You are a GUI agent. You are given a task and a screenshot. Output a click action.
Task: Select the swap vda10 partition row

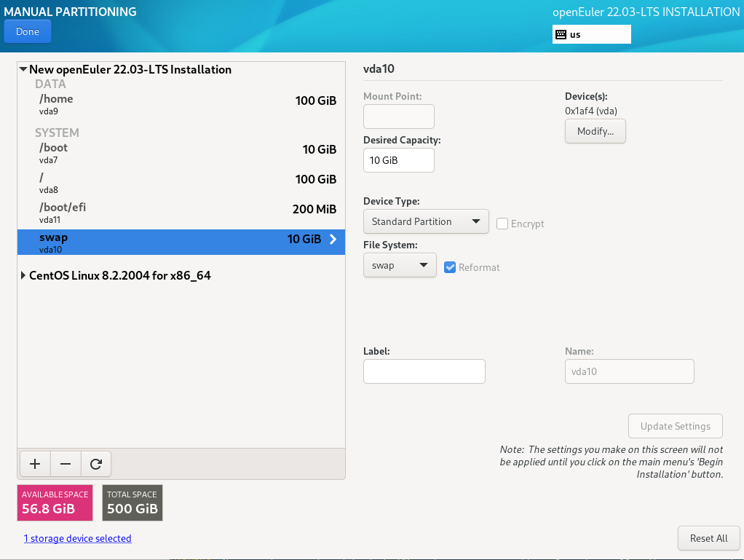181,242
